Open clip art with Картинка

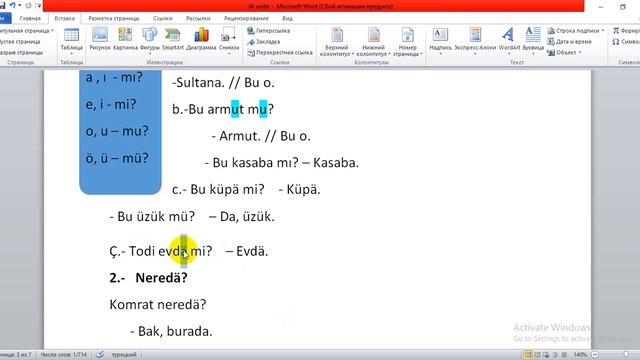tap(125, 39)
